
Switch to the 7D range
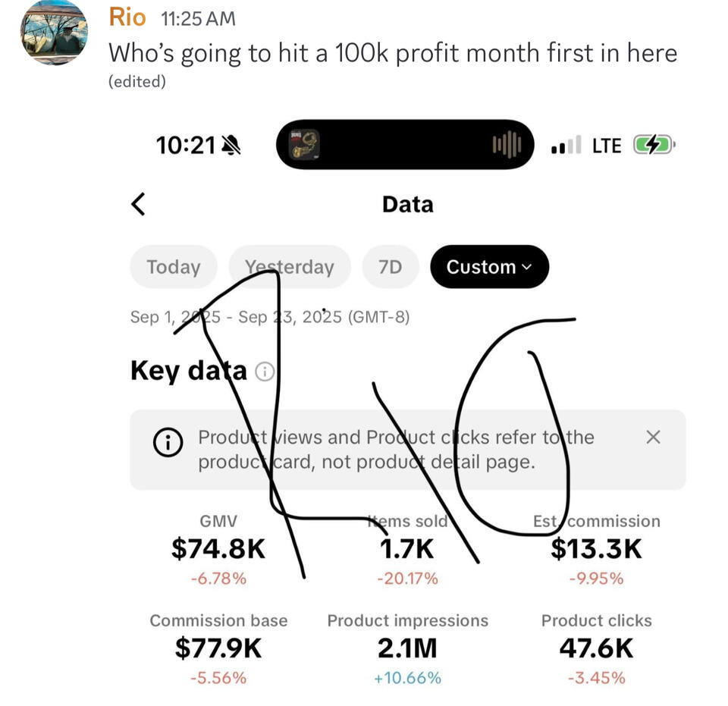pyautogui.click(x=391, y=267)
